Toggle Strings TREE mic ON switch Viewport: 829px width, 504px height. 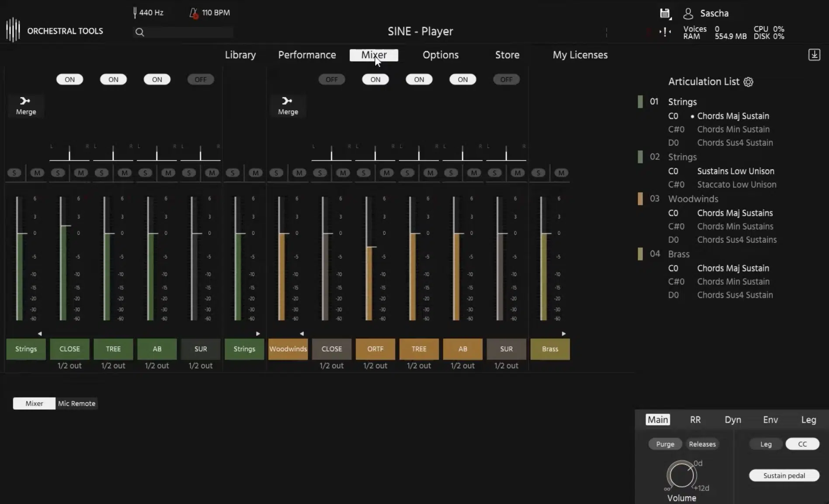pyautogui.click(x=113, y=79)
